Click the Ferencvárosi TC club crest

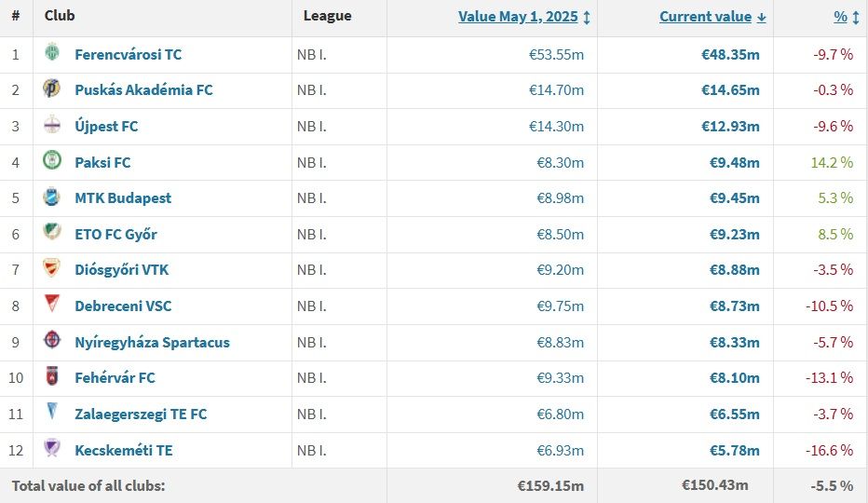pyautogui.click(x=52, y=52)
